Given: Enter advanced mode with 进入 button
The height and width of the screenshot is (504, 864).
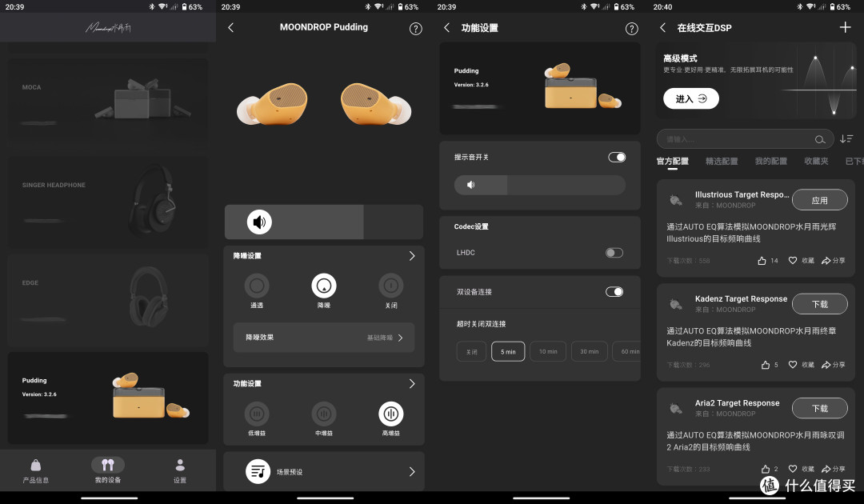Looking at the screenshot, I should (691, 98).
